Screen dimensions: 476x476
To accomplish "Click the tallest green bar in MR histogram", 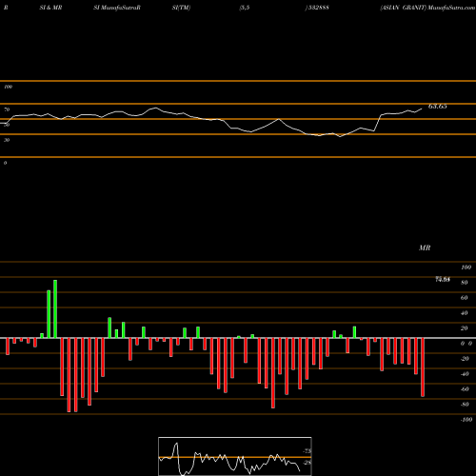I will (x=55, y=309).
